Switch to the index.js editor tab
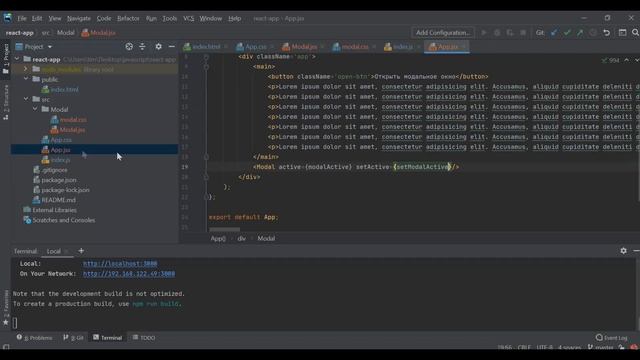The height and width of the screenshot is (360, 640). [x=402, y=47]
